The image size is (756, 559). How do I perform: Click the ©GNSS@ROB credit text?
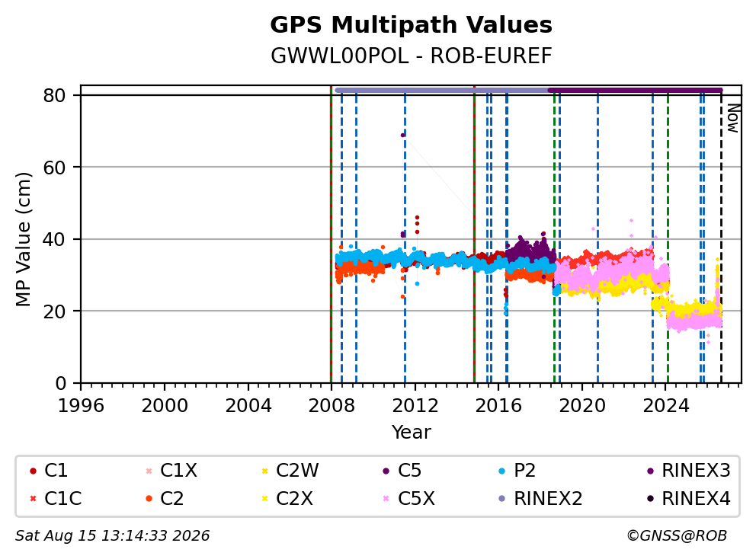click(677, 536)
